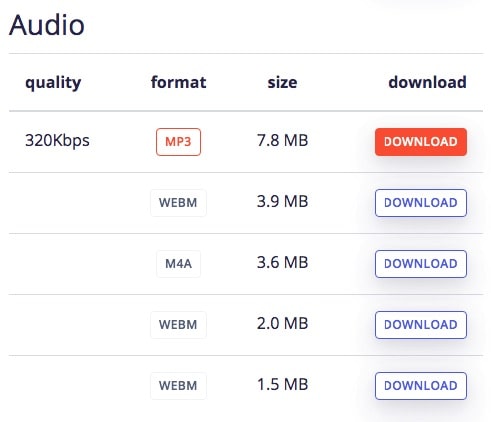This screenshot has height=422, width=491.
Task: Download the 3.9 MB WEBM audio
Action: click(x=421, y=203)
